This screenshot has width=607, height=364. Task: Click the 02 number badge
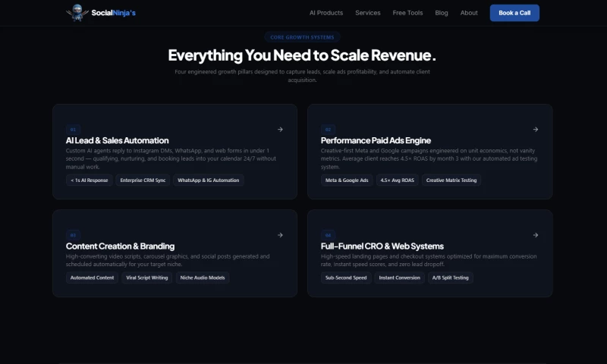pos(328,130)
